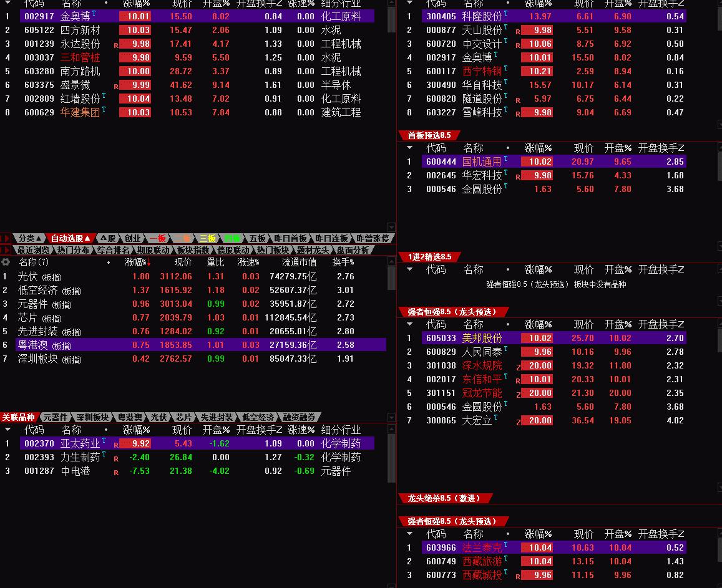This screenshot has height=588, width=722.
Task: Select the 融资融券 tab in related panel
Action: pos(300,417)
